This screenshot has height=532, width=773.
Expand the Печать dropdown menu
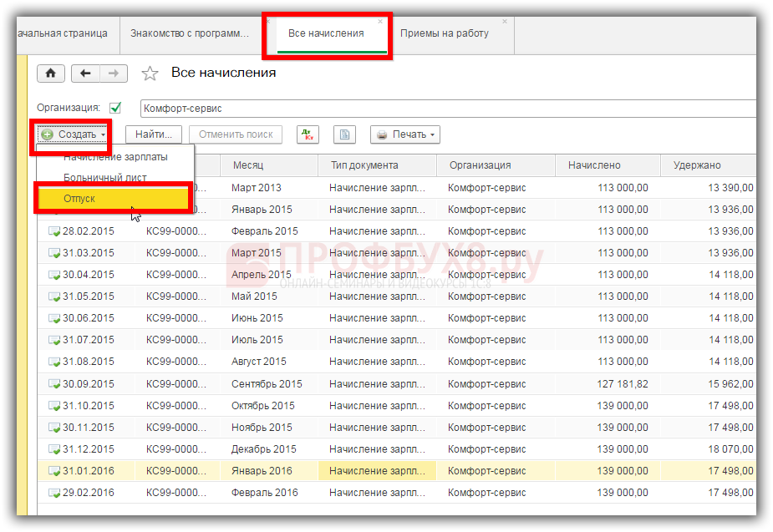pos(405,134)
